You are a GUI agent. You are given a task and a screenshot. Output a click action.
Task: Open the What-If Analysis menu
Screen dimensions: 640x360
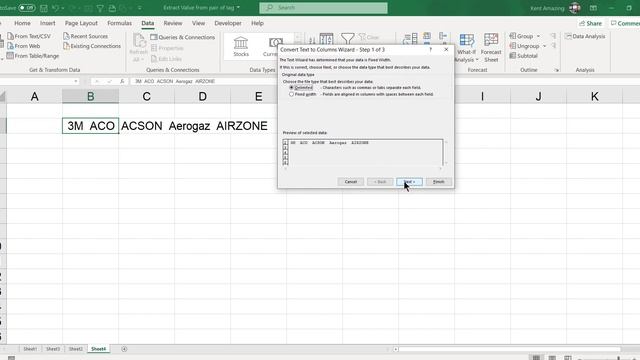click(467, 48)
